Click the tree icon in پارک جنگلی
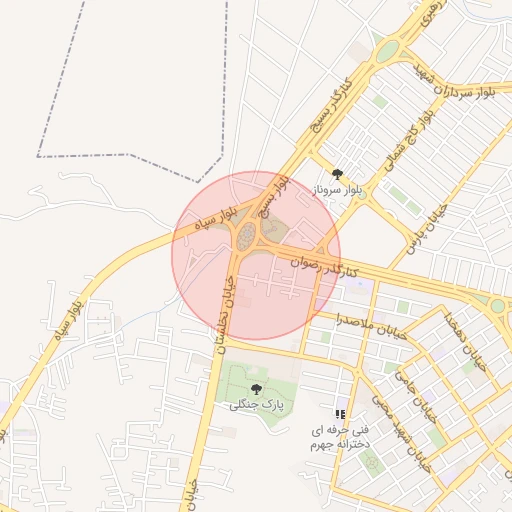 [x=256, y=389]
